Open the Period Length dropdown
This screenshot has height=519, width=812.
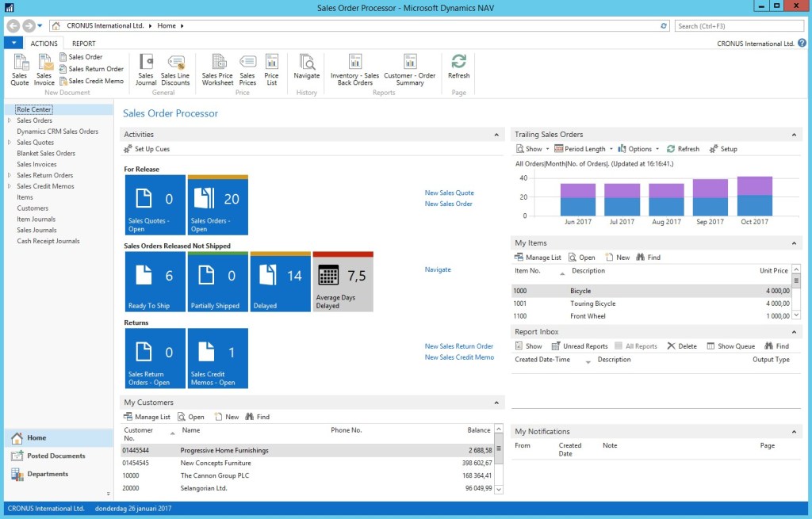tap(584, 149)
